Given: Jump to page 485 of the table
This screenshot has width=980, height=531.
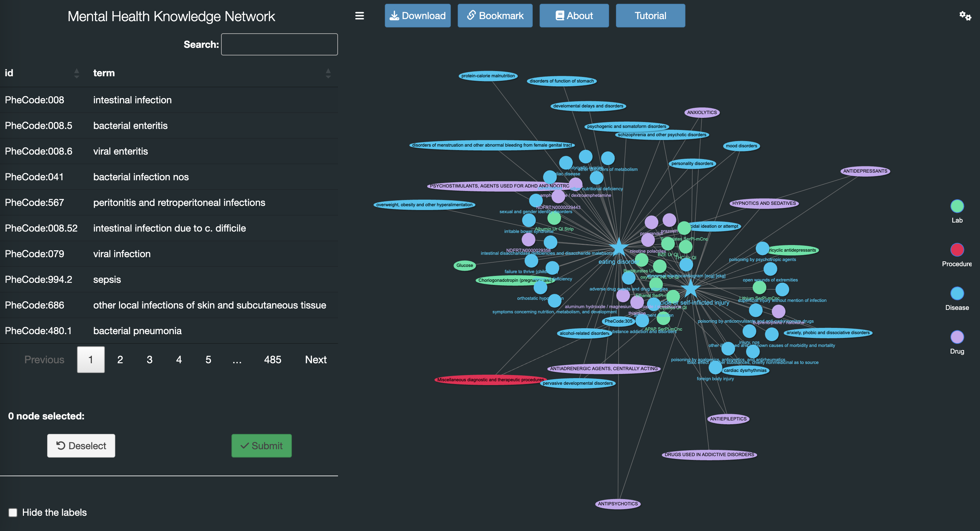Looking at the screenshot, I should (x=272, y=359).
